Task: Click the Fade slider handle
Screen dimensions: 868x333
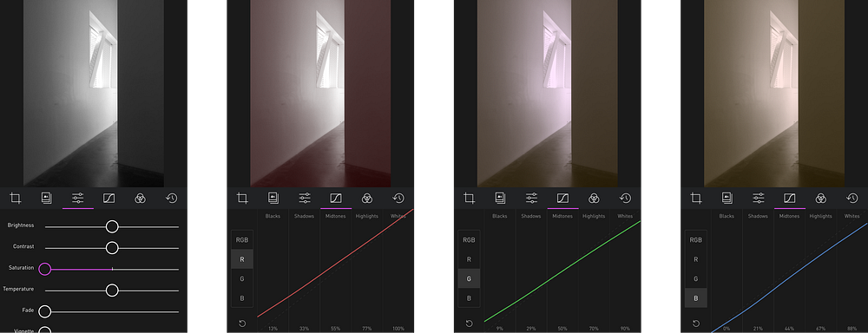Action: tap(45, 311)
